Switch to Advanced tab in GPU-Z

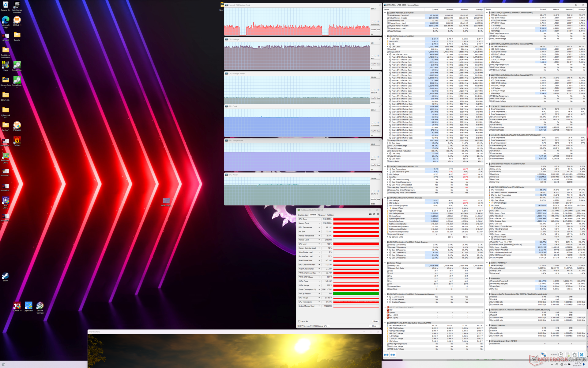(x=321, y=215)
